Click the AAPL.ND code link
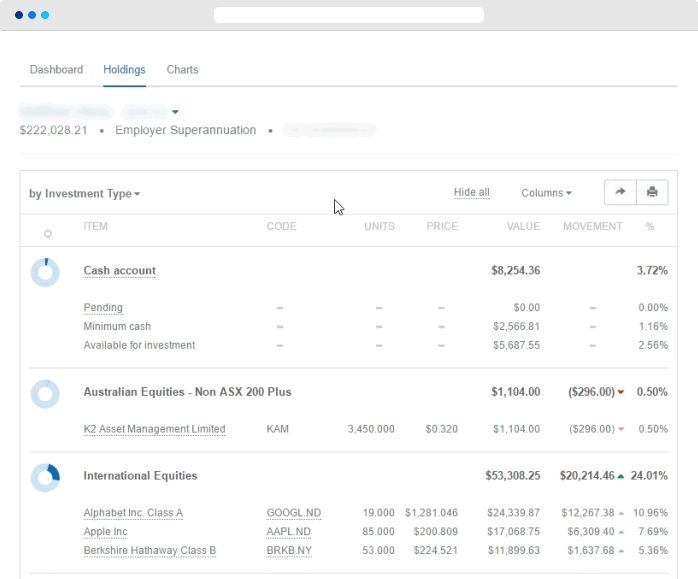Screen dimensions: 698x579 (x=290, y=532)
